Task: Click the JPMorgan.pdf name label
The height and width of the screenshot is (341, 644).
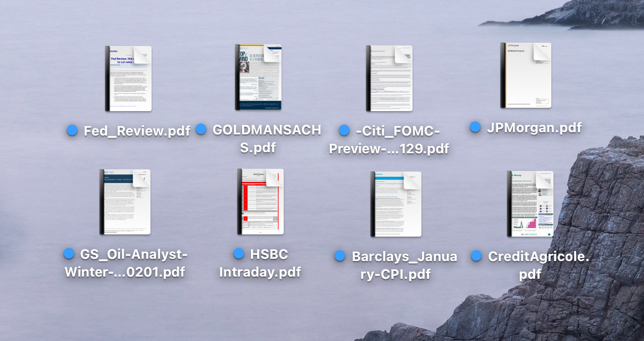Action: point(534,128)
